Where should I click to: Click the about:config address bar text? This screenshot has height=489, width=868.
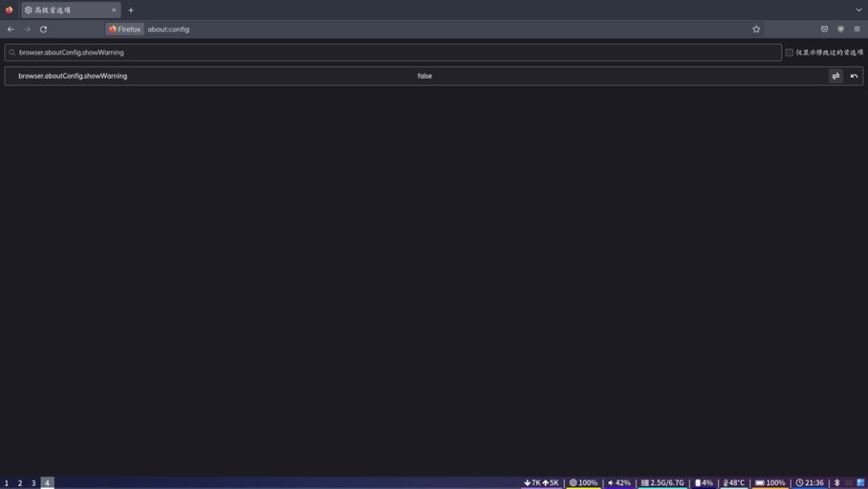click(x=168, y=29)
